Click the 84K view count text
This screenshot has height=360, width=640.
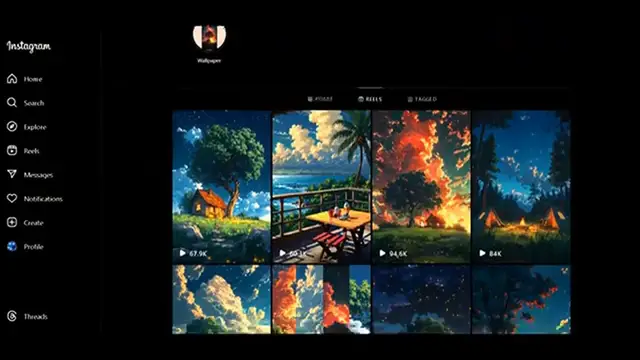point(496,254)
